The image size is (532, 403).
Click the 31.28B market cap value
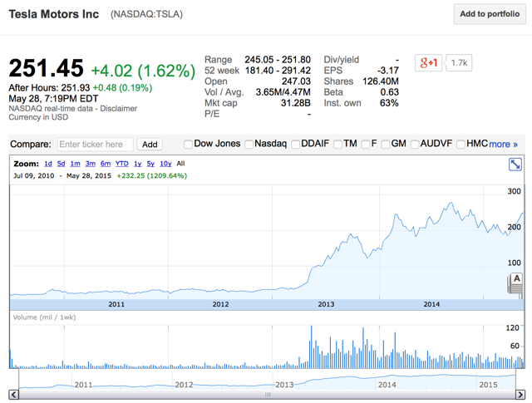click(x=296, y=103)
